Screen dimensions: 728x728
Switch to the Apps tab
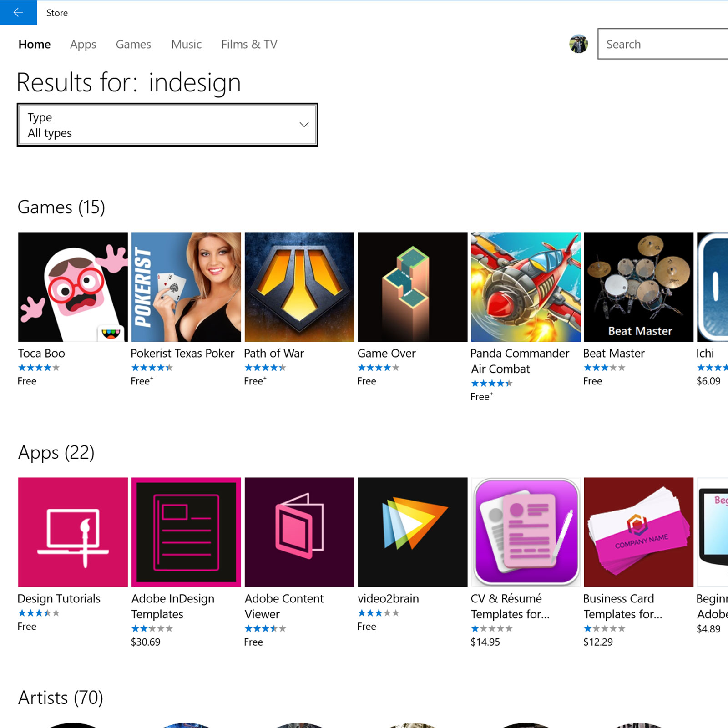click(83, 45)
